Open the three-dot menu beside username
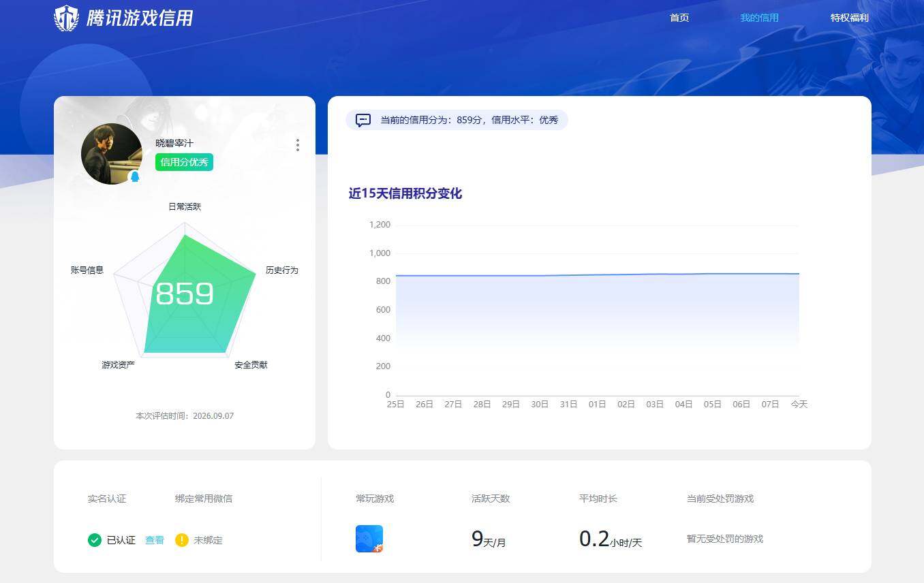Image resolution: width=924 pixels, height=583 pixels. tap(298, 145)
